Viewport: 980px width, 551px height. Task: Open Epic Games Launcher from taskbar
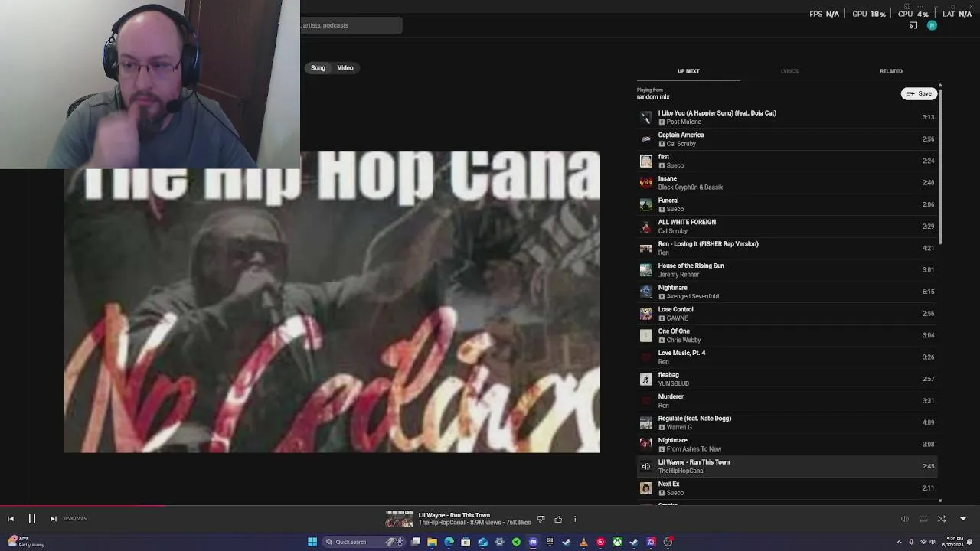pos(550,542)
